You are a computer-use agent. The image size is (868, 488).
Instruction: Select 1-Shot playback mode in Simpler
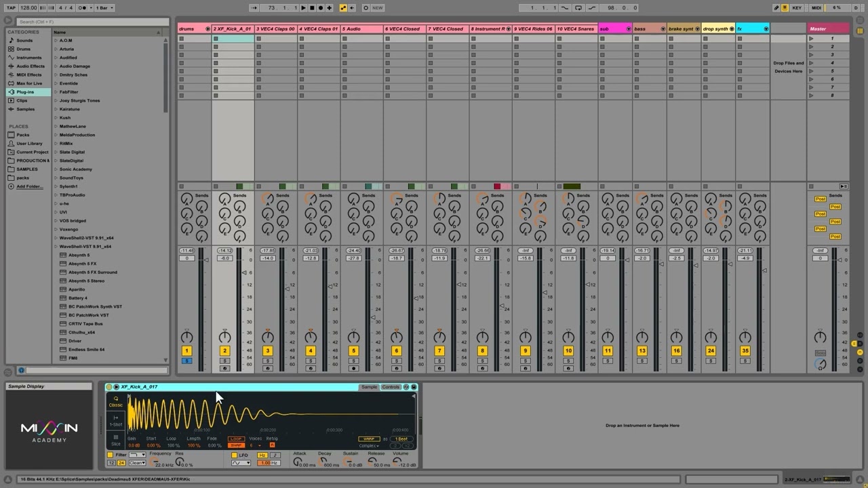click(116, 420)
